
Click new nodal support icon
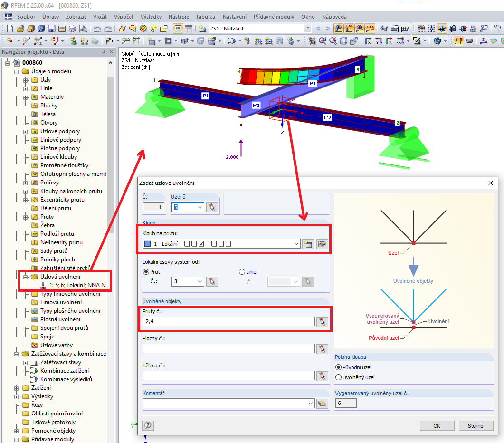coord(74,41)
